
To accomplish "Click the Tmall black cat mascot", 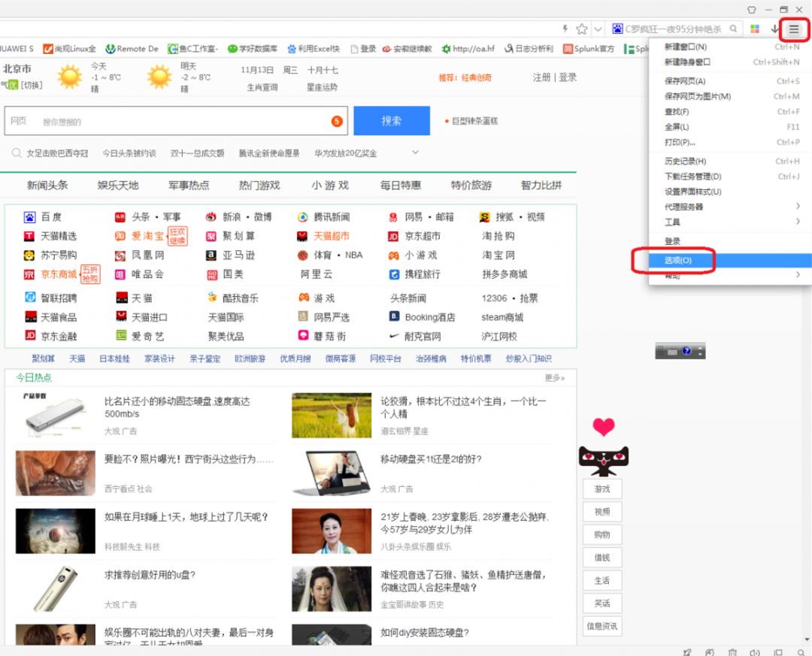I will tap(603, 461).
